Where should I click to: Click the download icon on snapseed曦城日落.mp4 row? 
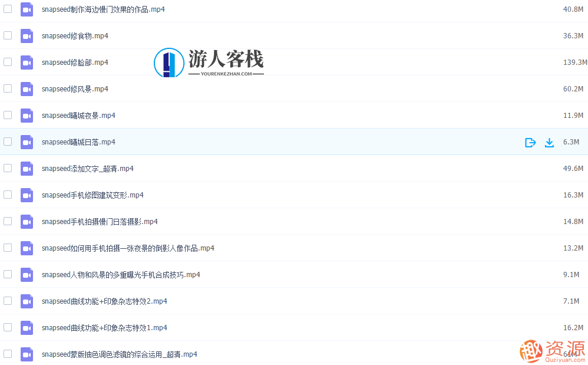[549, 142]
